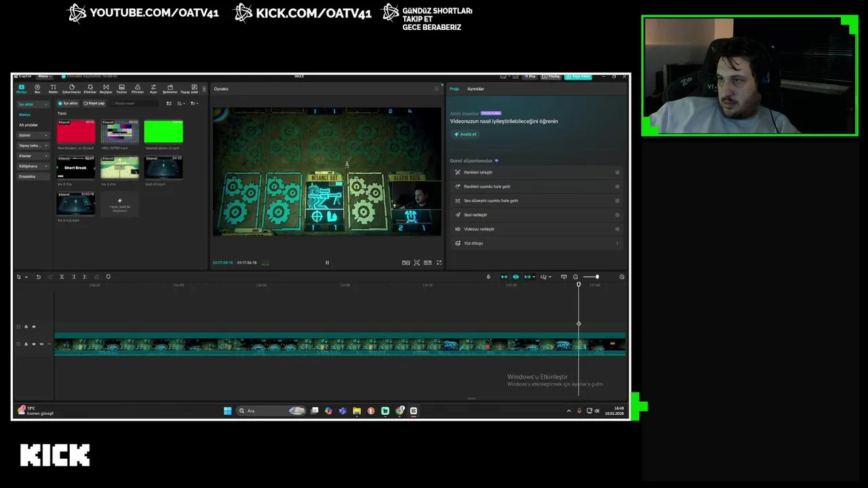The width and height of the screenshot is (868, 488).
Task: Click the preview zoom fit icon
Action: click(417, 262)
